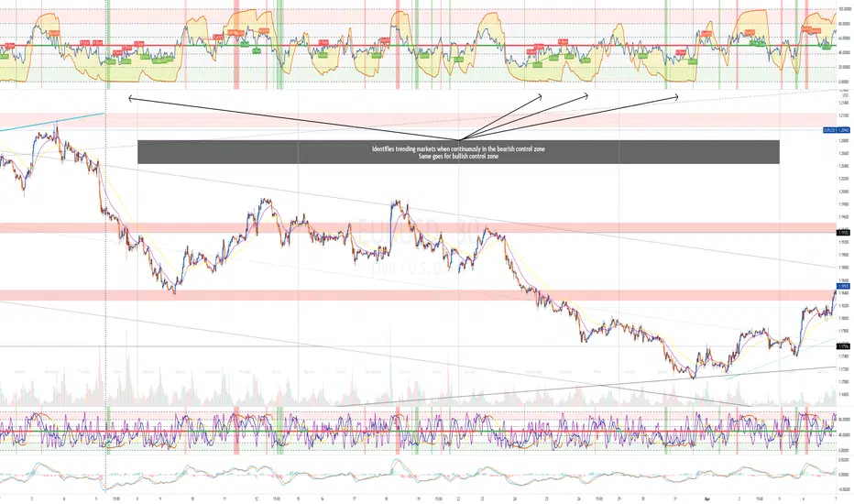The image size is (854, 504).
Task: Select the blue current price label near lower red zone
Action: click(x=844, y=286)
